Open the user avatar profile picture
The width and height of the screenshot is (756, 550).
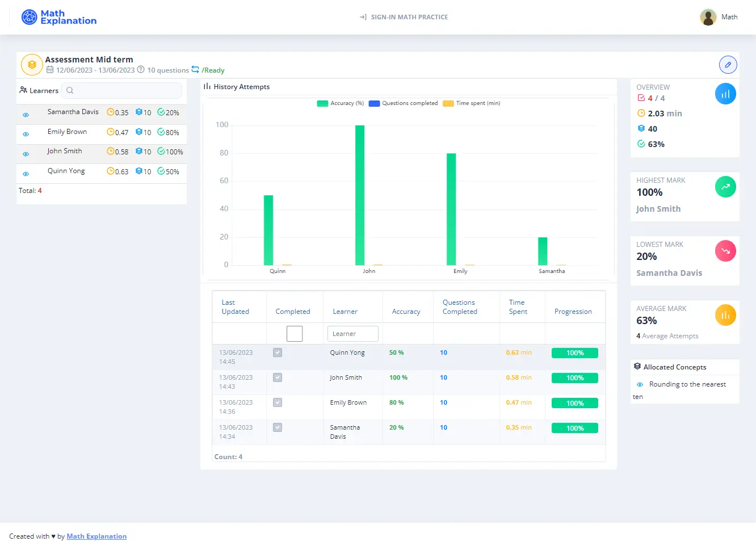point(708,17)
